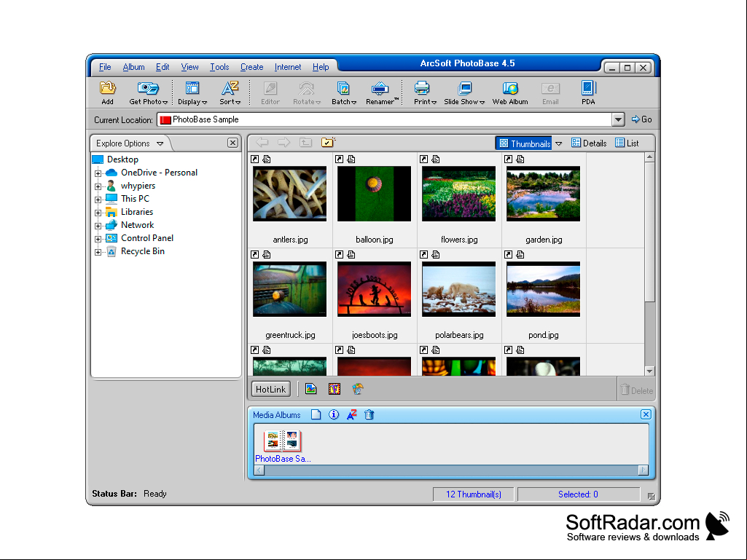Delete album using the trash can icon
Image resolution: width=747 pixels, height=560 pixels.
tap(369, 415)
